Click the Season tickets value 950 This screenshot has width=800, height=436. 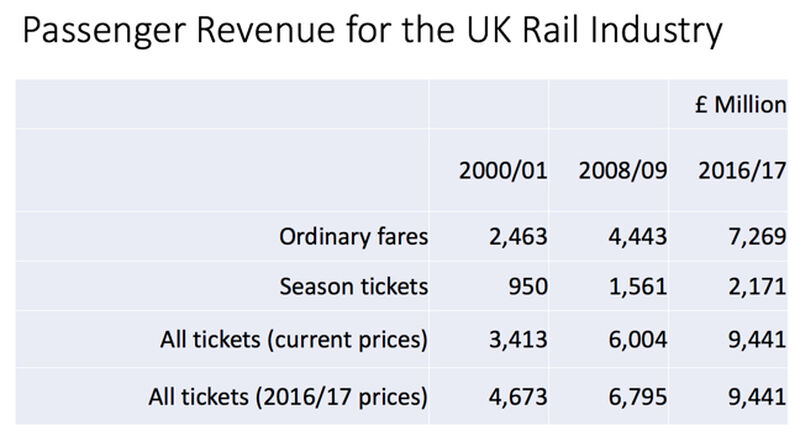click(528, 286)
